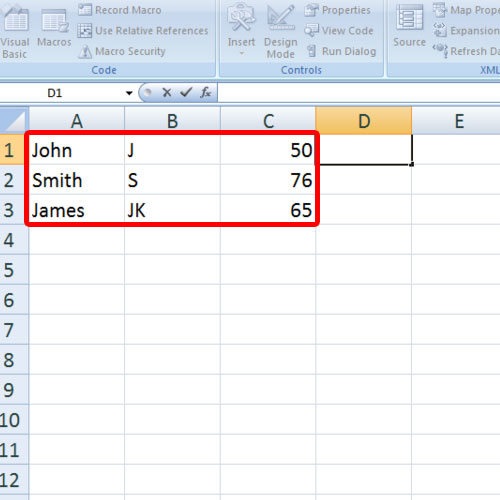
Task: Click Run Dialog
Action: 341,52
